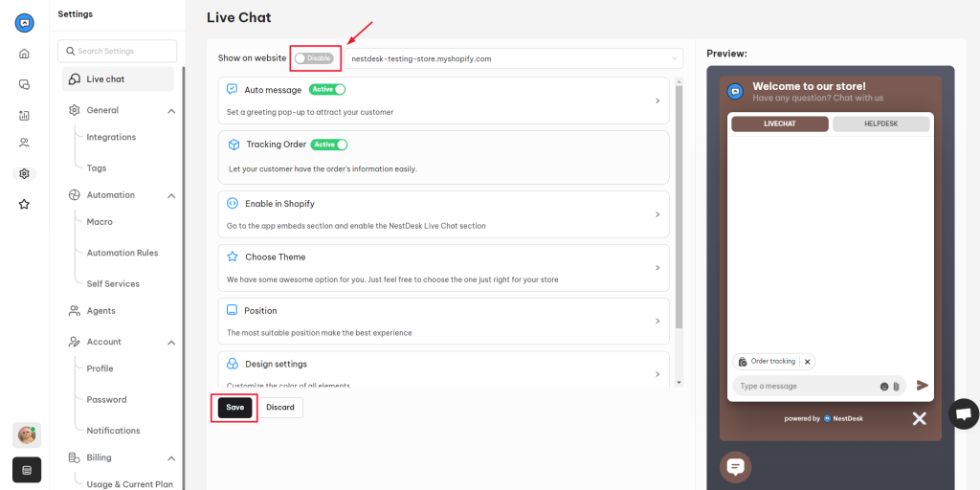Open the store domain dropdown
Image resolution: width=980 pixels, height=490 pixels.
tap(513, 58)
